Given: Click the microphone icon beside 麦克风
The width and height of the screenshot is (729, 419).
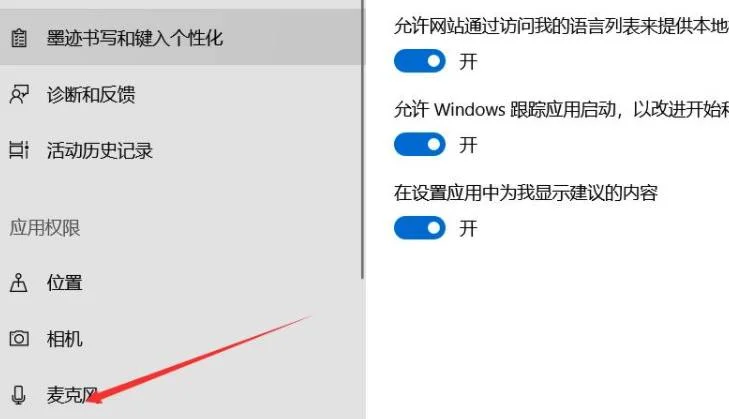Looking at the screenshot, I should (19, 395).
